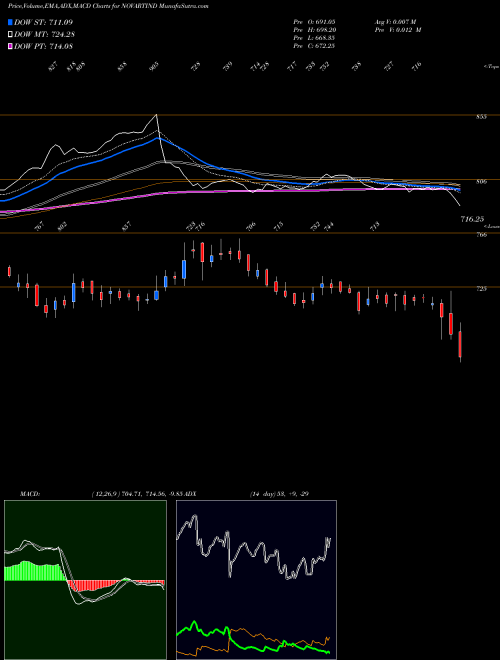Image resolution: width=500 pixels, height=660 pixels.
Task: Open the green MACD histogram panel
Action: click(x=85, y=580)
